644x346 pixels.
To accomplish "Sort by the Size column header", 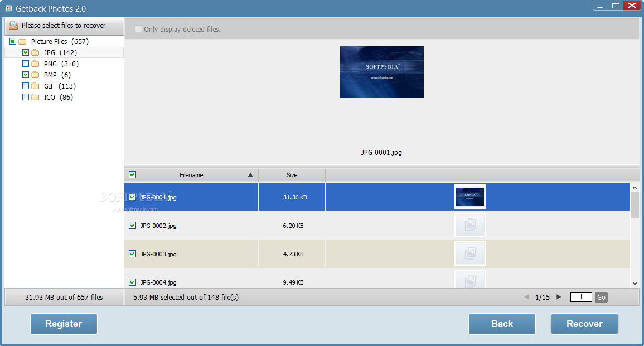I will (292, 175).
